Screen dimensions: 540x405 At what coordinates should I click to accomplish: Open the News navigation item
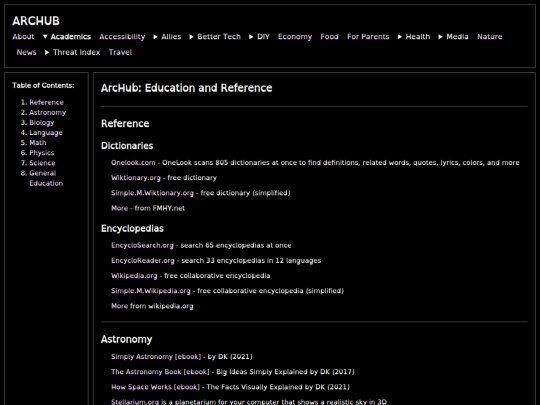pyautogui.click(x=27, y=52)
